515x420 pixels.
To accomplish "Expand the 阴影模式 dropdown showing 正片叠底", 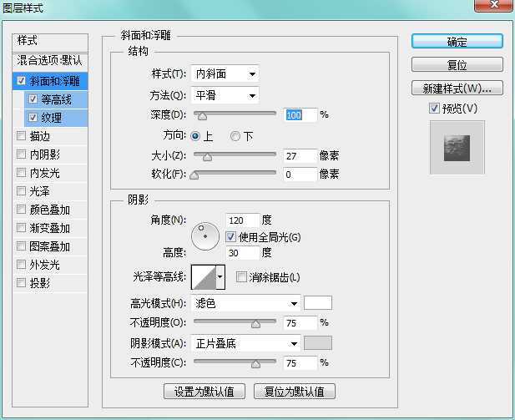I will (245, 343).
